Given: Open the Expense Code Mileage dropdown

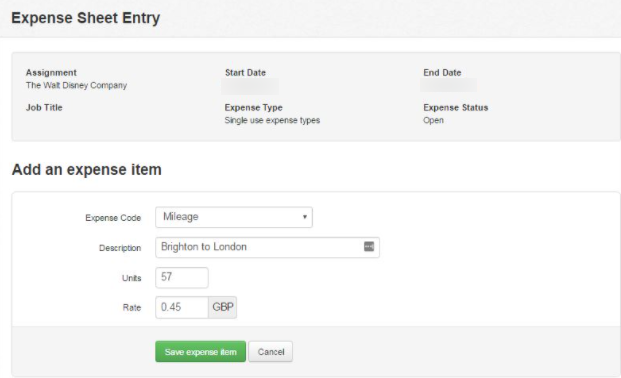Looking at the screenshot, I should click(x=234, y=217).
